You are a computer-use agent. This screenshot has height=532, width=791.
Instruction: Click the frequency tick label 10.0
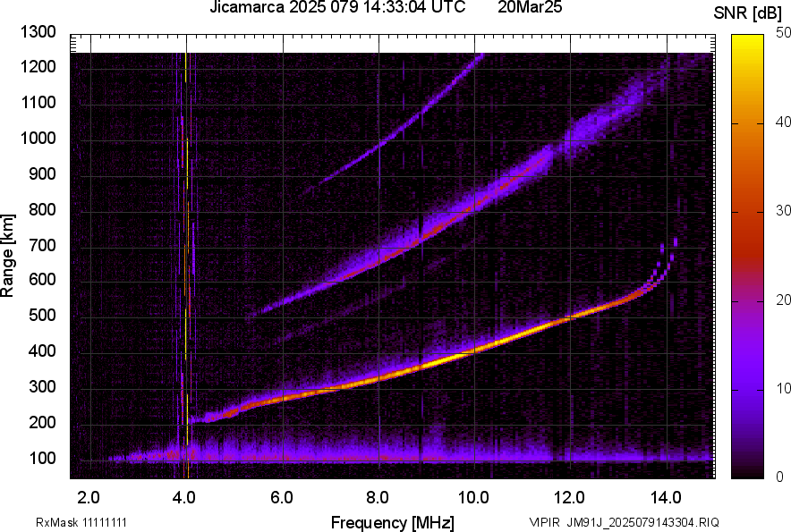coord(473,497)
